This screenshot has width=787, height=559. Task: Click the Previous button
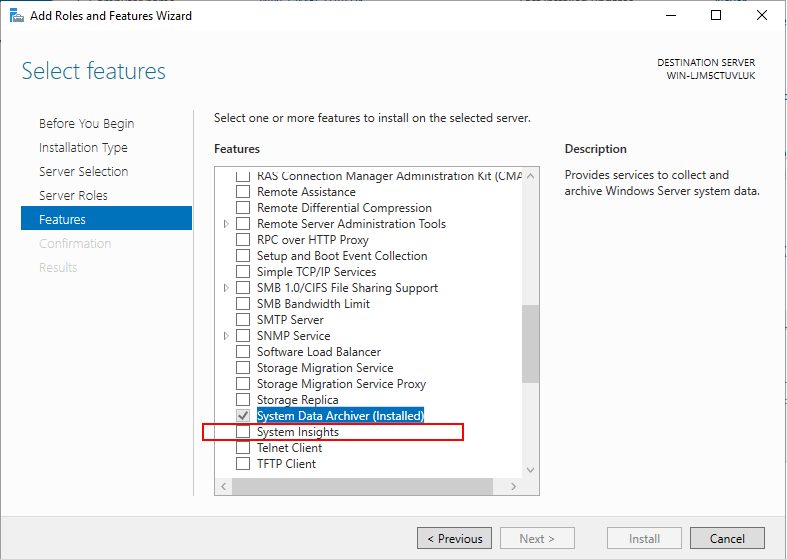tap(454, 538)
